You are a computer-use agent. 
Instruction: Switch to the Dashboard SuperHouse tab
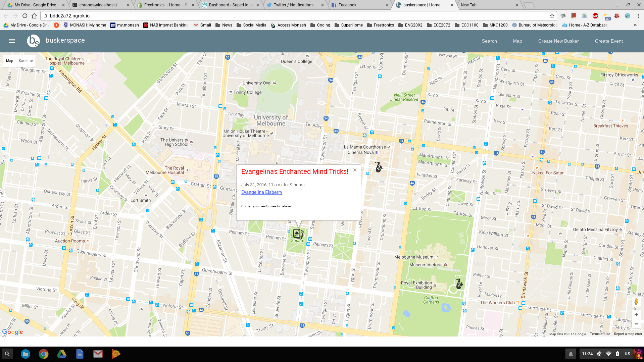coord(230,5)
